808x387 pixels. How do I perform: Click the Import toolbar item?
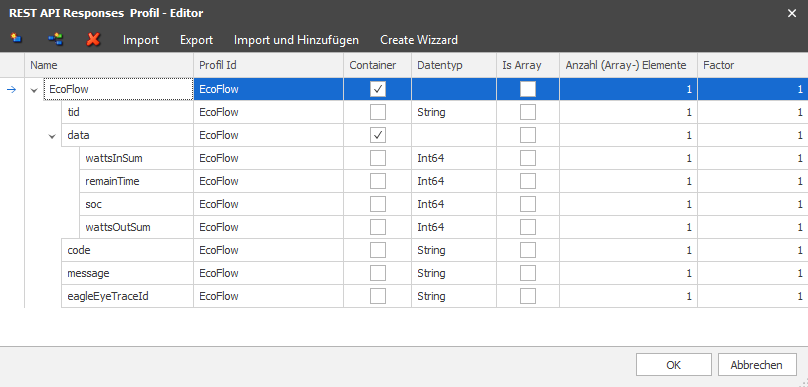coord(141,40)
